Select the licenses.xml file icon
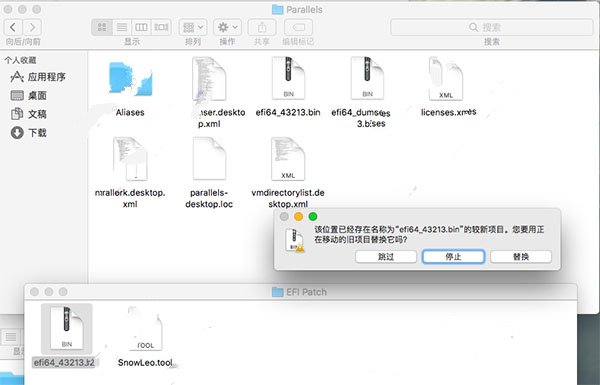600x385 pixels. point(446,78)
